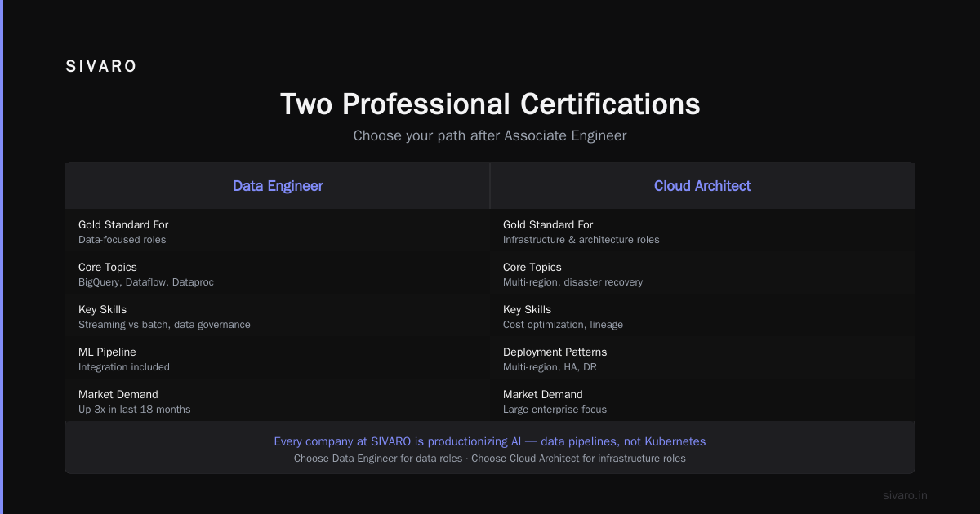The image size is (980, 514).
Task: Select 'Integration included' text
Action: (124, 367)
